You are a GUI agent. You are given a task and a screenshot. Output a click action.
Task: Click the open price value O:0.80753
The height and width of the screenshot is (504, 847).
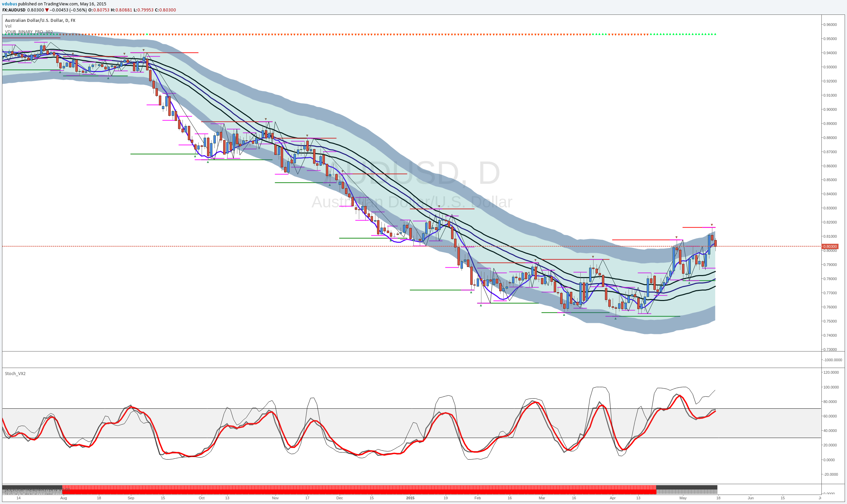point(99,10)
